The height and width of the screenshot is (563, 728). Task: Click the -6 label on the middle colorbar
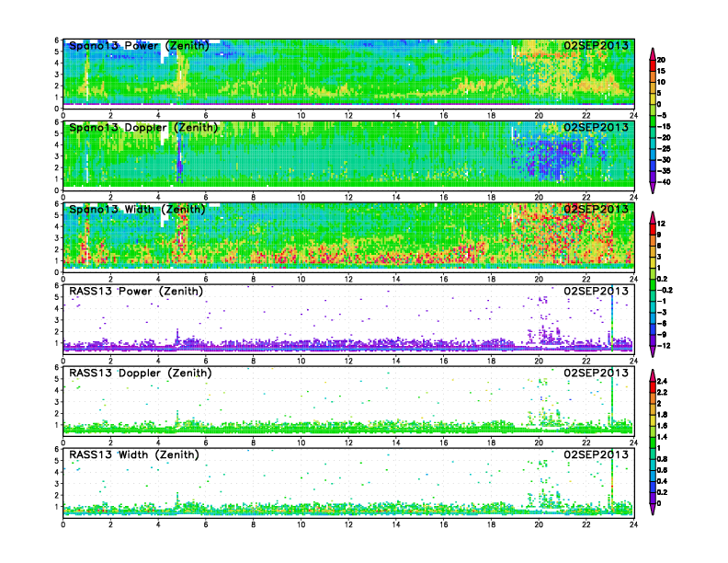tap(662, 323)
